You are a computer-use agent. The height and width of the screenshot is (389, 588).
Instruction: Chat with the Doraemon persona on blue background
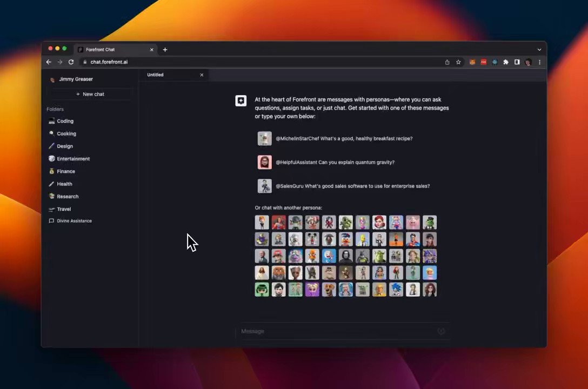329,256
